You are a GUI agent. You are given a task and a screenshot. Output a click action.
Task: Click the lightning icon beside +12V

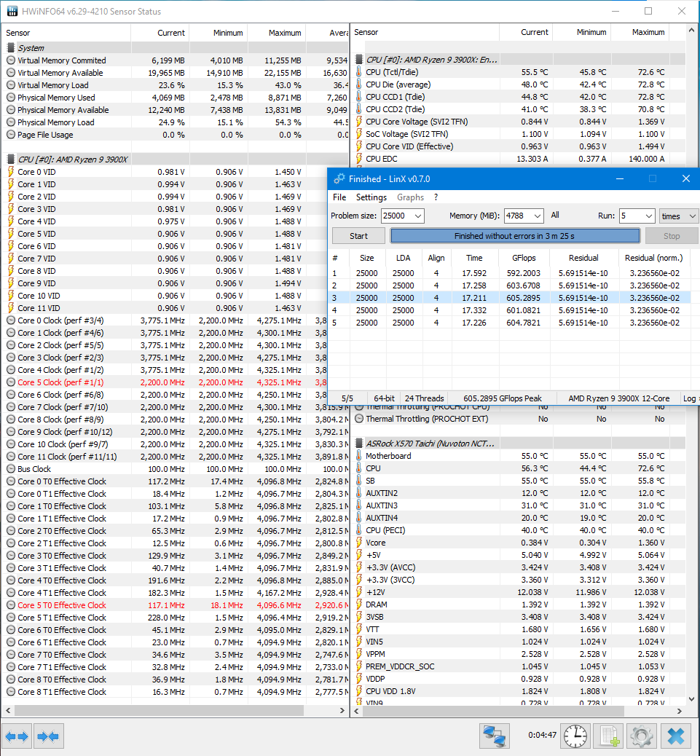(x=358, y=592)
